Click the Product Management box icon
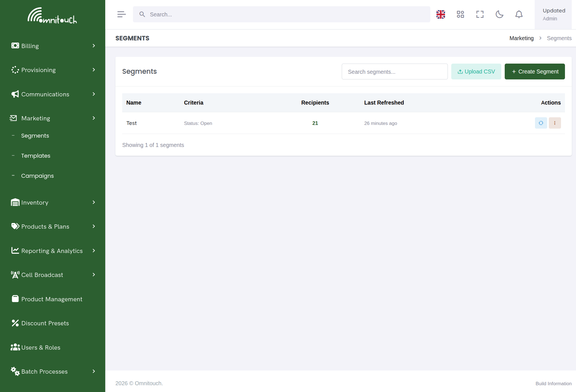 pos(15,299)
